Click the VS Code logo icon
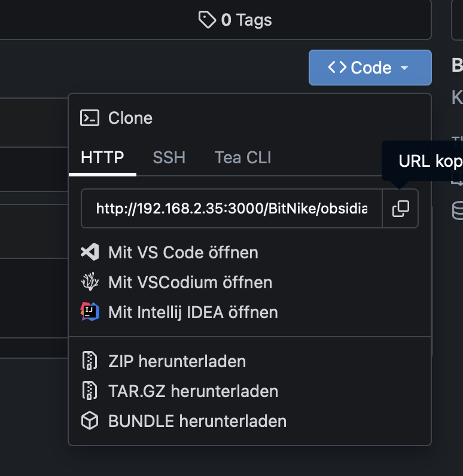This screenshot has height=476, width=463. pos(90,252)
